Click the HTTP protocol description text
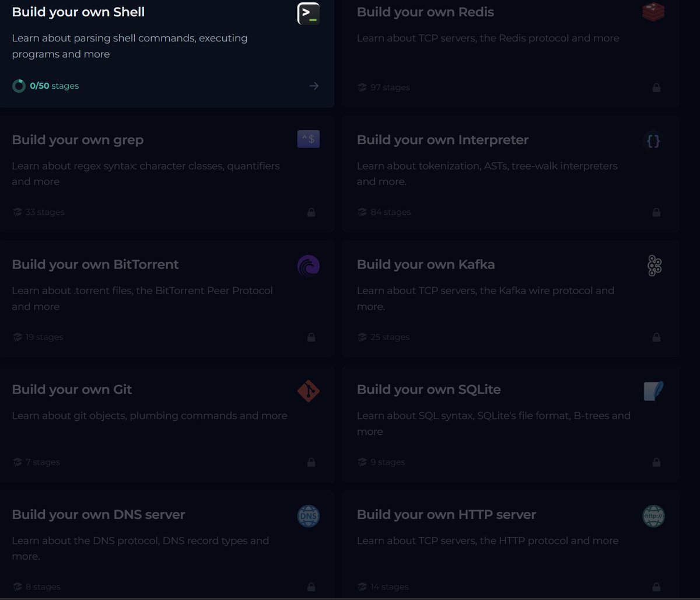This screenshot has height=600, width=700. (x=488, y=540)
